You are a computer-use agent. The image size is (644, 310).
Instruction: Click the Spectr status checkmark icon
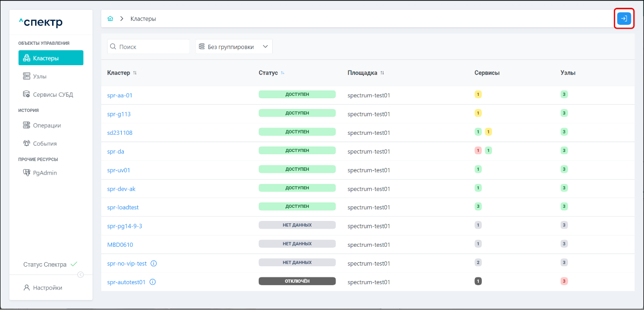74,264
